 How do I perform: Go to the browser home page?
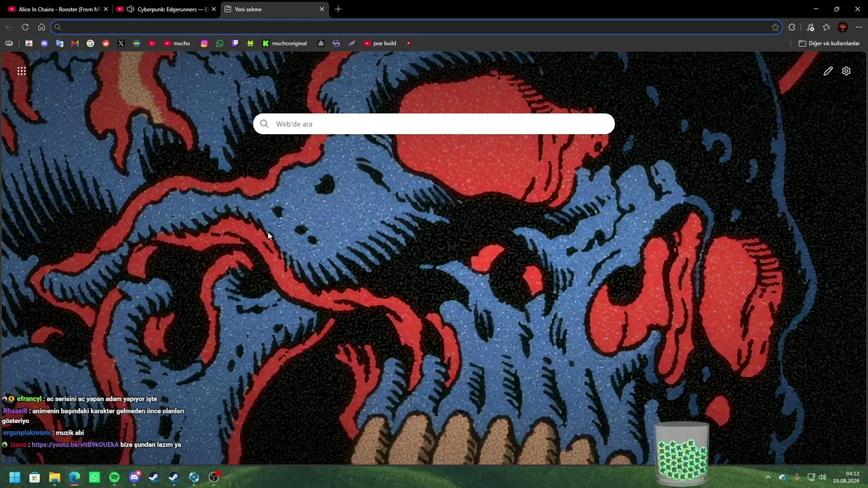tap(41, 27)
